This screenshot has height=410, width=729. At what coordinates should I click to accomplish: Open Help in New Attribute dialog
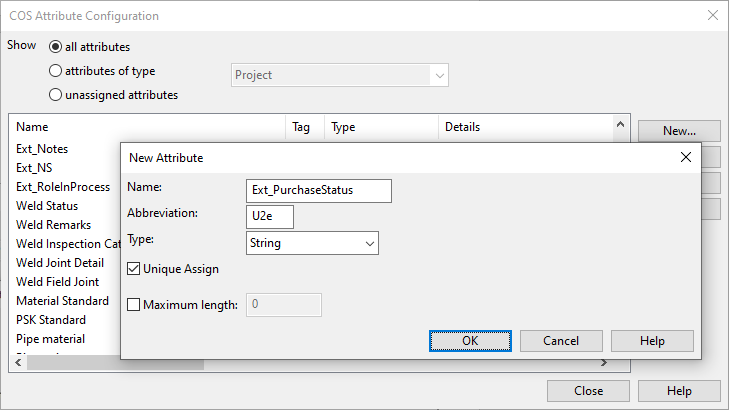point(652,341)
